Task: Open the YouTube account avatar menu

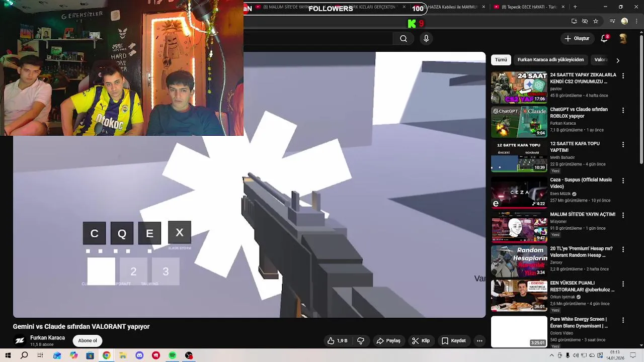Action: click(623, 39)
